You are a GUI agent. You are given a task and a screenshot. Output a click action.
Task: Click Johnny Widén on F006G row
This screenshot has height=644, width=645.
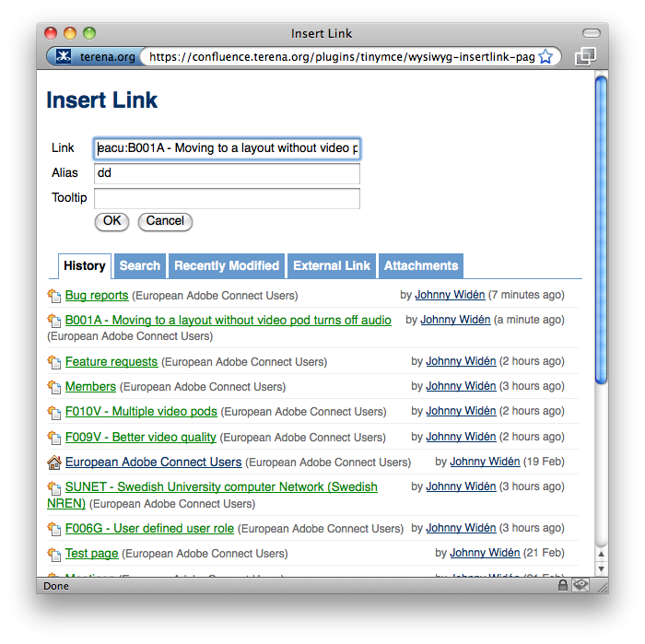[x=461, y=528]
